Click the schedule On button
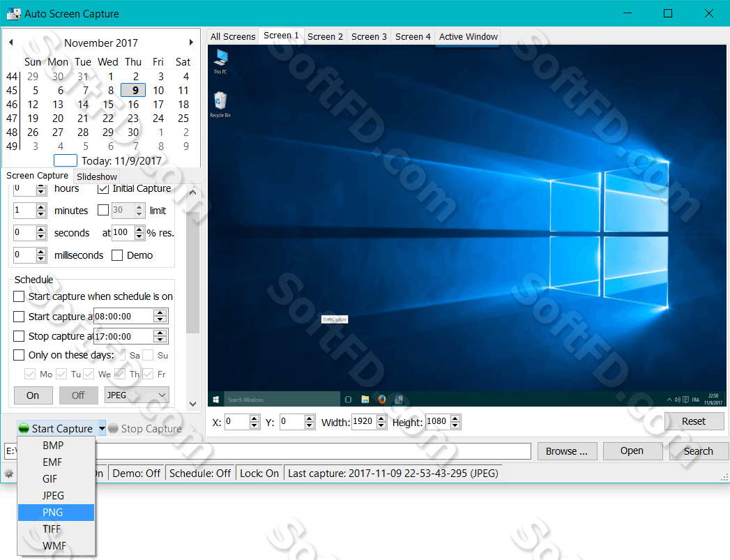The width and height of the screenshot is (730, 560). click(33, 395)
